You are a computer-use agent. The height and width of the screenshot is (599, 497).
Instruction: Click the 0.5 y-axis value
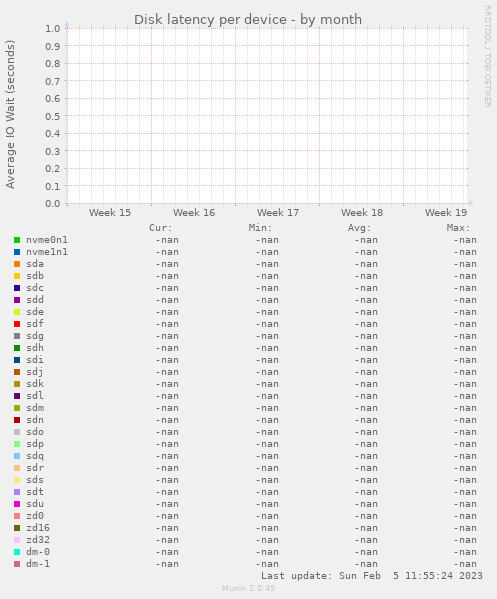[x=53, y=116]
